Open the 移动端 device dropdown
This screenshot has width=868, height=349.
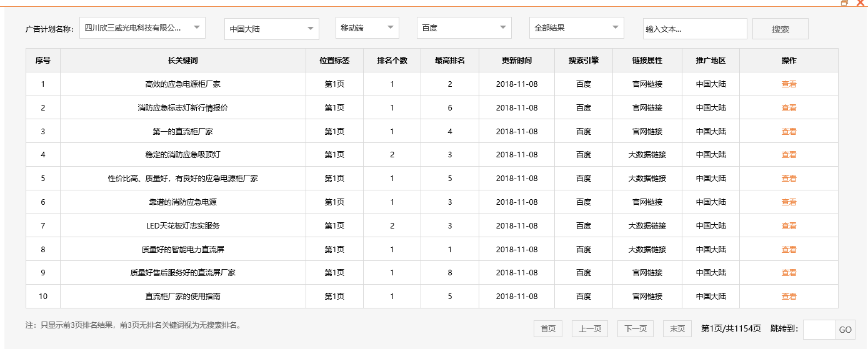click(x=367, y=28)
